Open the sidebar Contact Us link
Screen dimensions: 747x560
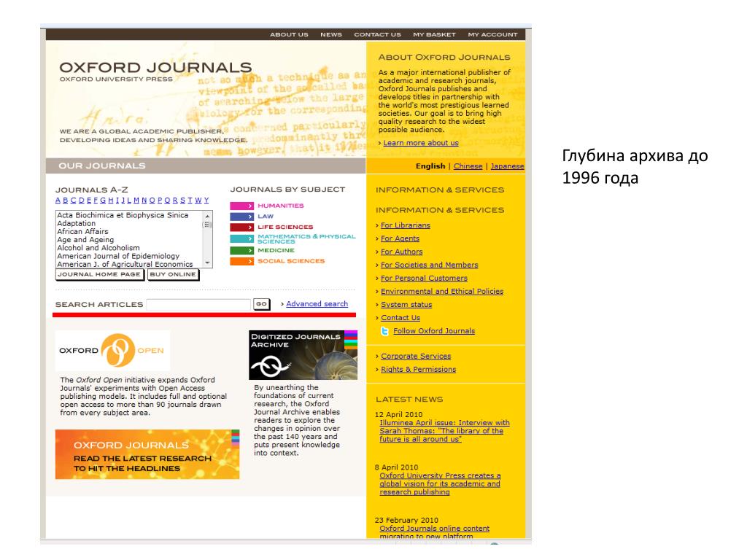pos(400,318)
